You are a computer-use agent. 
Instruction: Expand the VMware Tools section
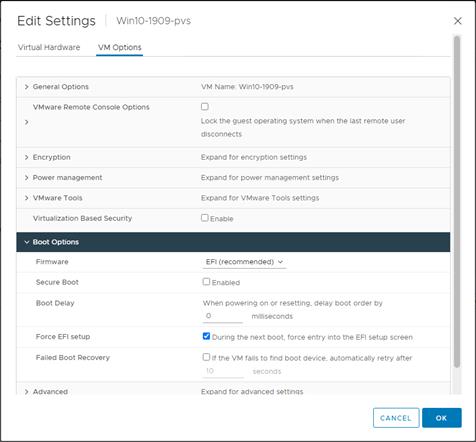point(27,198)
